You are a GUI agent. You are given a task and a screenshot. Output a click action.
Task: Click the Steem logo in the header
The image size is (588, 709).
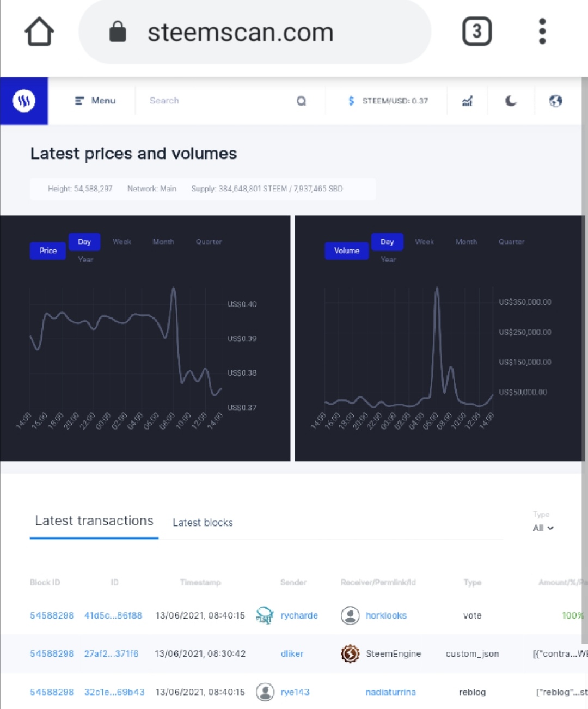tap(24, 101)
